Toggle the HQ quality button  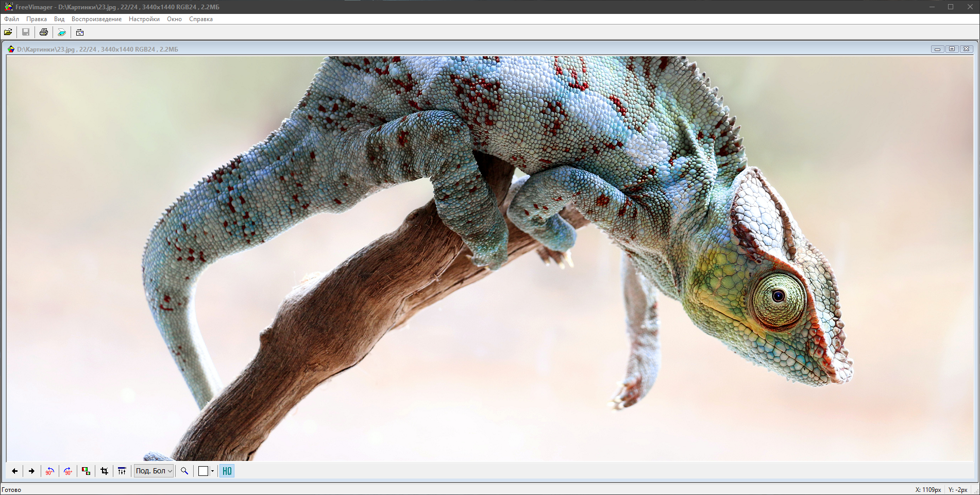pyautogui.click(x=227, y=471)
